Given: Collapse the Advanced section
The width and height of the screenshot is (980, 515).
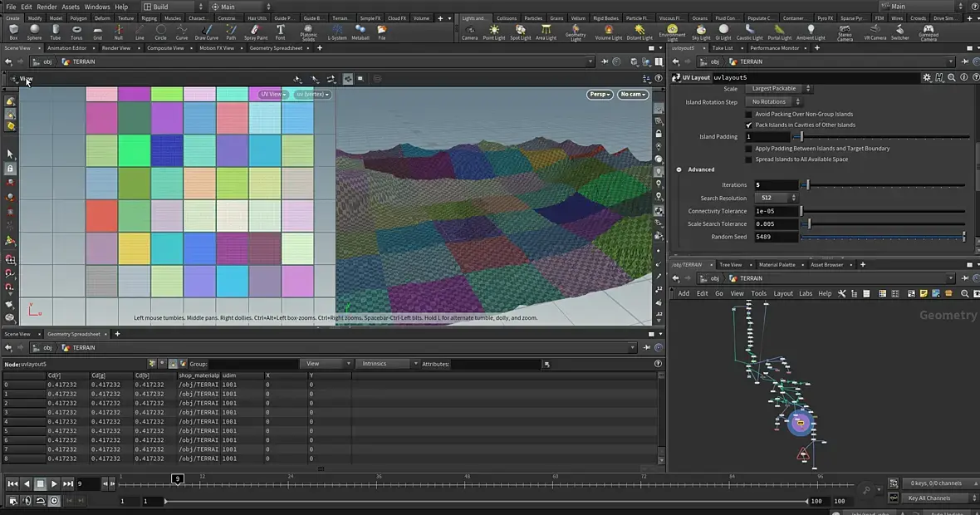Looking at the screenshot, I should [679, 169].
